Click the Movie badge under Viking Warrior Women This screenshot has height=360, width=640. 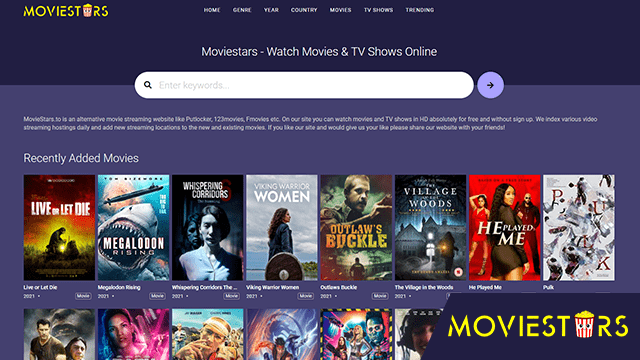tap(305, 296)
